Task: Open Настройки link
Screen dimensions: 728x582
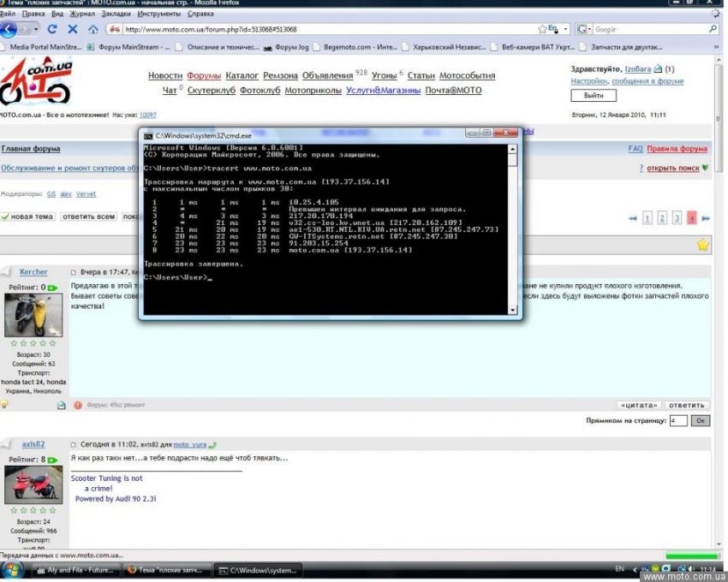Action: [588, 81]
